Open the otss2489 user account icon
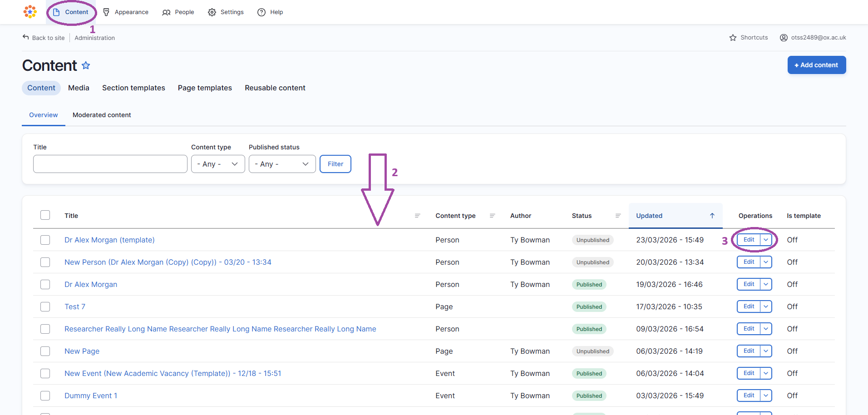 (784, 37)
